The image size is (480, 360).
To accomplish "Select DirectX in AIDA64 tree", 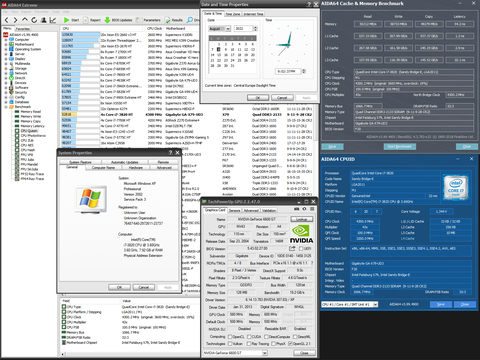I will tap(20, 78).
